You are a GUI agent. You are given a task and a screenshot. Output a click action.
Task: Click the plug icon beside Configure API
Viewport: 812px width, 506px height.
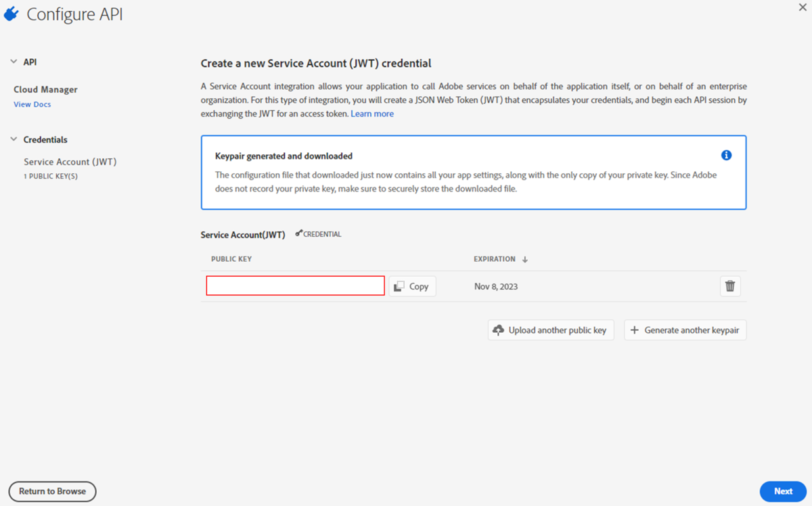pyautogui.click(x=12, y=14)
